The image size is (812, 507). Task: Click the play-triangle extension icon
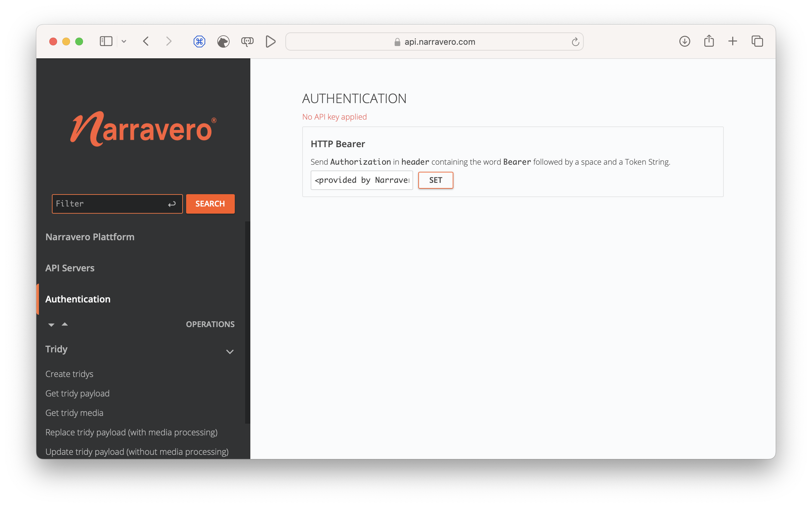270,41
